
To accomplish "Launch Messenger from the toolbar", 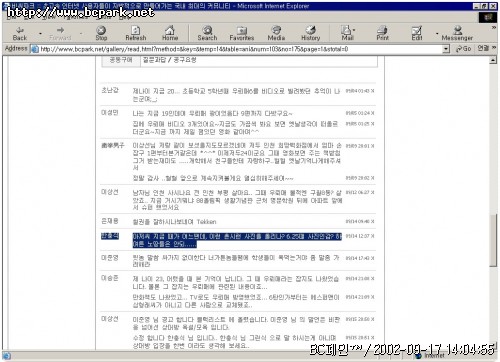I will [x=457, y=33].
